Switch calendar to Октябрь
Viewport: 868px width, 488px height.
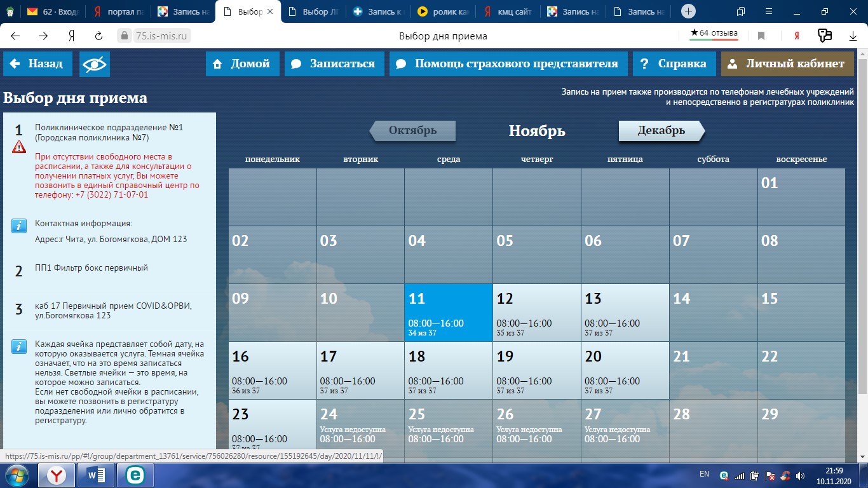point(412,131)
